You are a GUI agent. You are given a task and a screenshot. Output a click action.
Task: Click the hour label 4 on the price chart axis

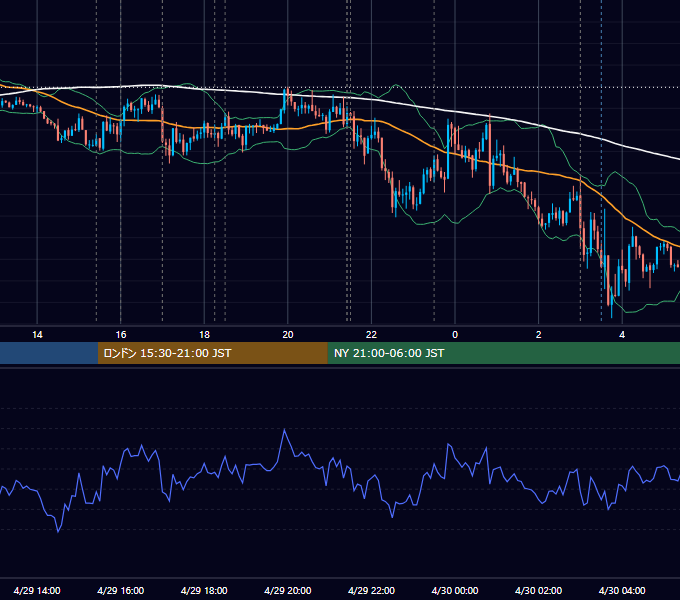click(622, 335)
